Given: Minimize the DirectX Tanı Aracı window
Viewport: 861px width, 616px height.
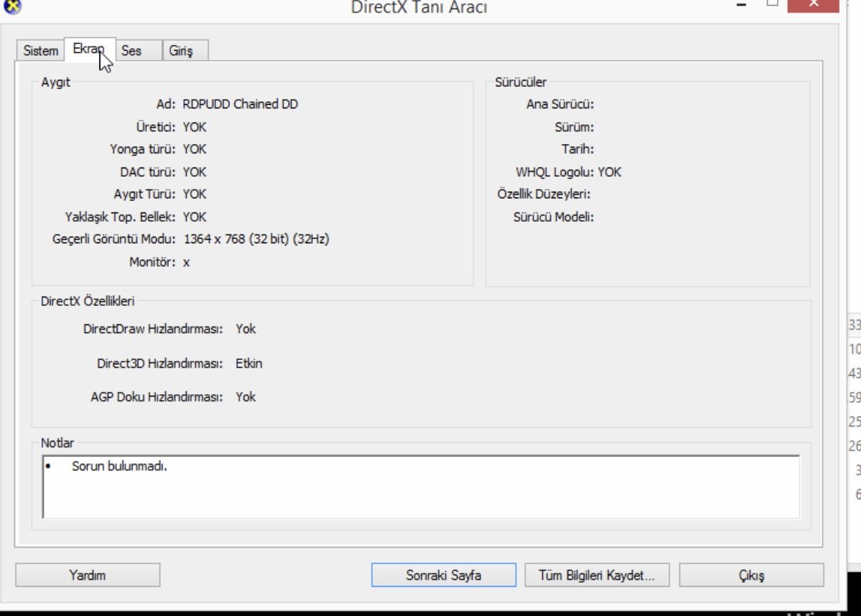Looking at the screenshot, I should [743, 5].
